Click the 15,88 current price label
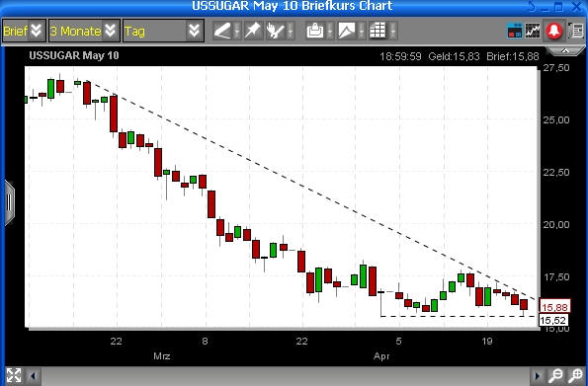Screen dimensions: 588x386 coord(554,307)
